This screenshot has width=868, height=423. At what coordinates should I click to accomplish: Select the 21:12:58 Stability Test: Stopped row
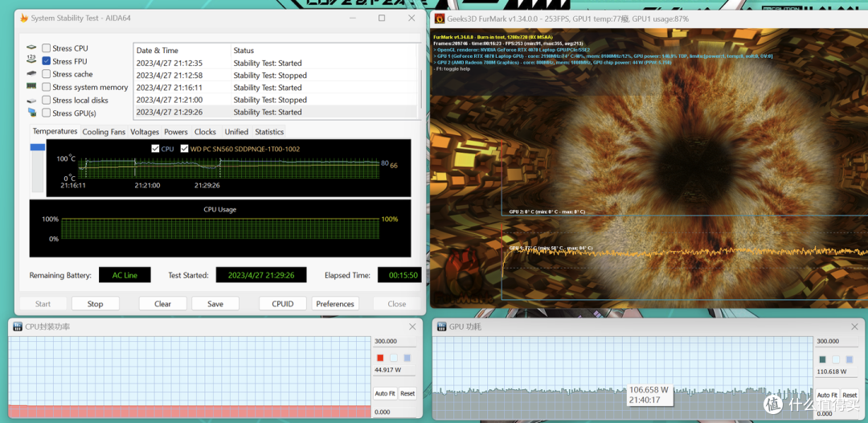pyautogui.click(x=275, y=76)
